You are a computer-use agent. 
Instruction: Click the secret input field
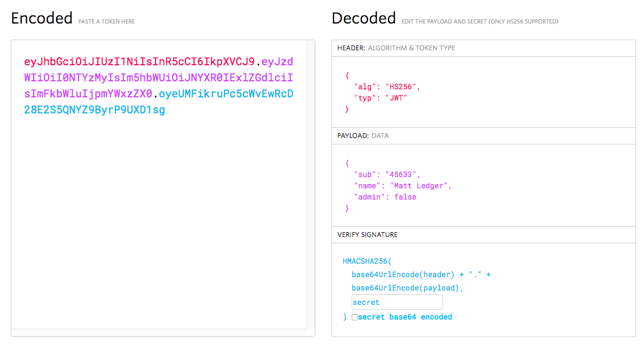click(x=397, y=302)
